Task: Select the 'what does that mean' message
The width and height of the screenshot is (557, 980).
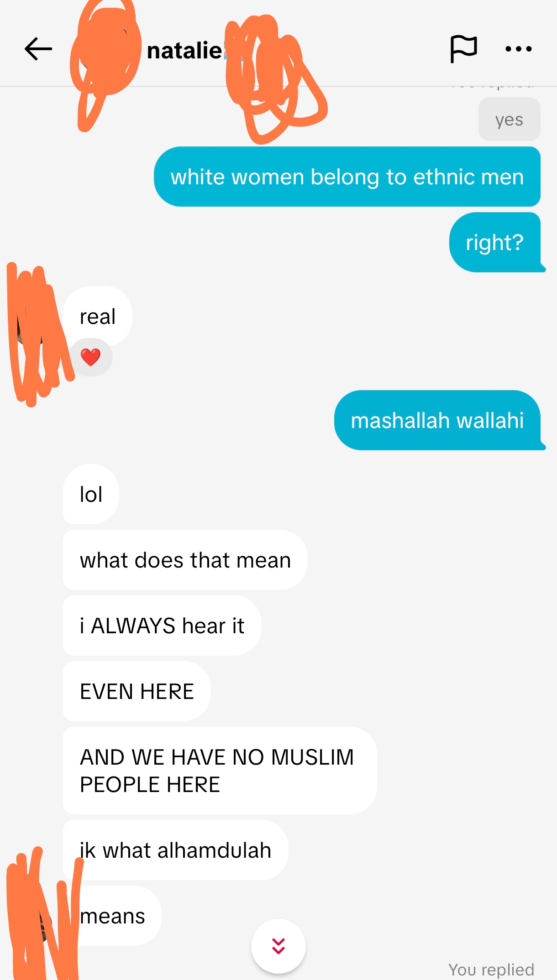Action: [x=185, y=560]
